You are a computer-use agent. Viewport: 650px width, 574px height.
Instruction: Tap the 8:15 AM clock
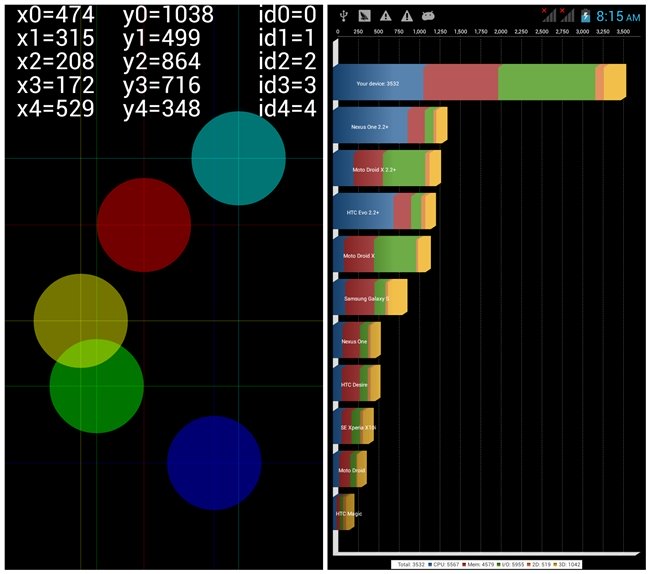pos(618,16)
